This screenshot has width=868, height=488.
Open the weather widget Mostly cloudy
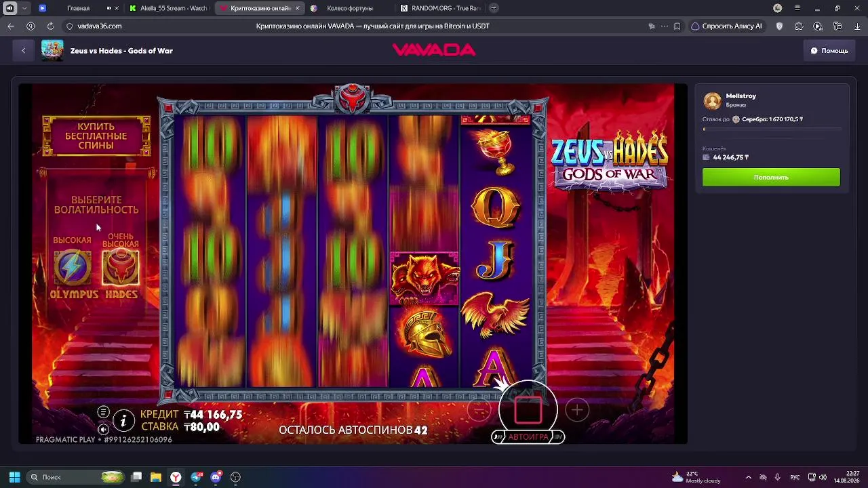tap(696, 477)
